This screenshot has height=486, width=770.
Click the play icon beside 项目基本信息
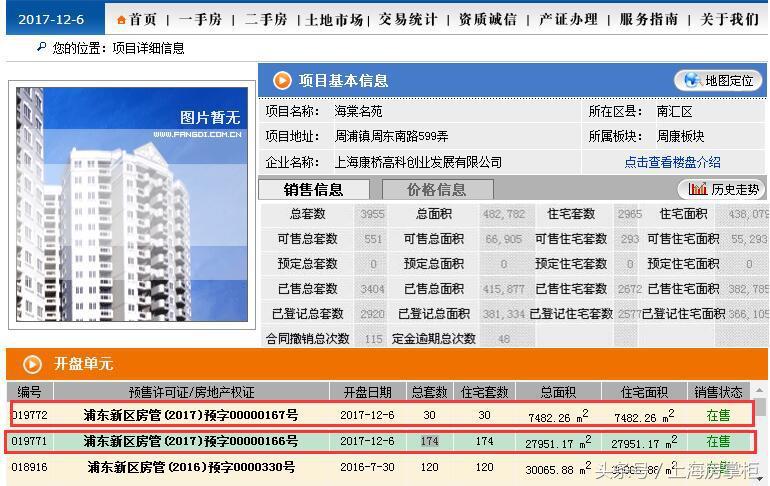282,80
